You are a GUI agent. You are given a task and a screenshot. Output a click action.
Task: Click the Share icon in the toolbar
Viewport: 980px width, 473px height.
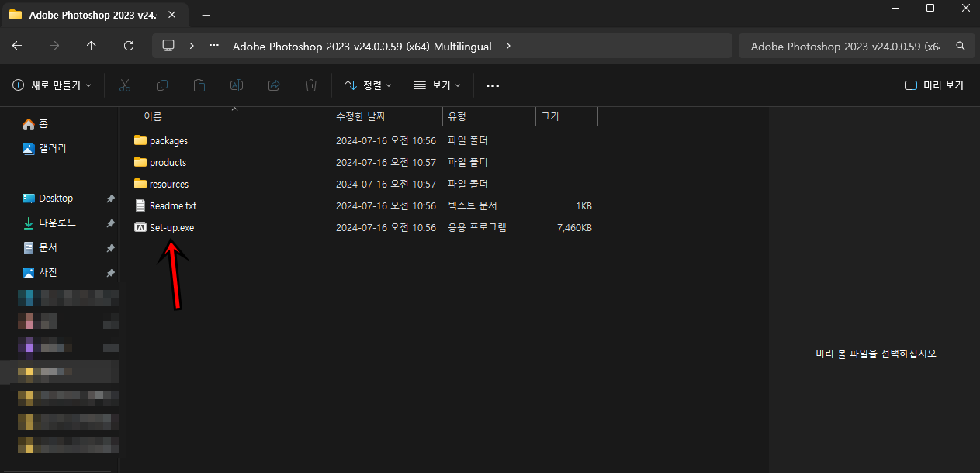[x=274, y=85]
